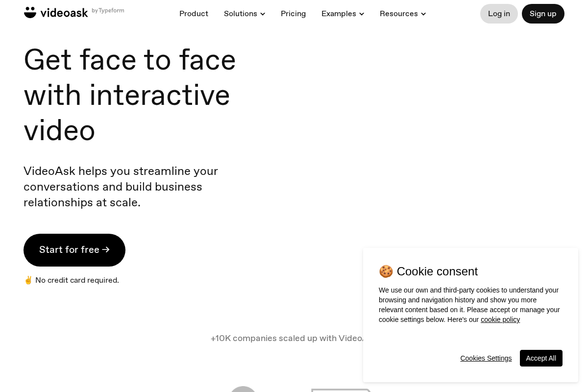
Task: Open the Solutions dropdown menu
Action: (245, 14)
